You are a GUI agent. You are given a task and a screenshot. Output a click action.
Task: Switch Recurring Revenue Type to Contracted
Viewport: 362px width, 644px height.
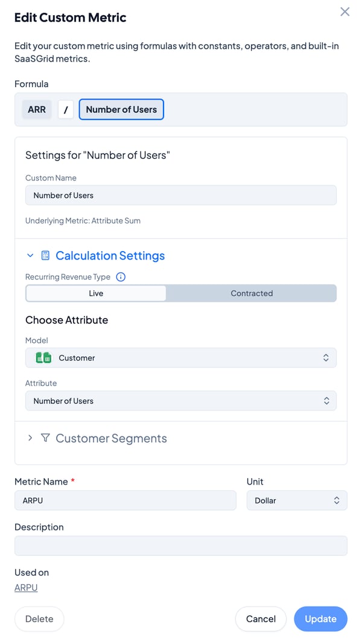(x=252, y=293)
